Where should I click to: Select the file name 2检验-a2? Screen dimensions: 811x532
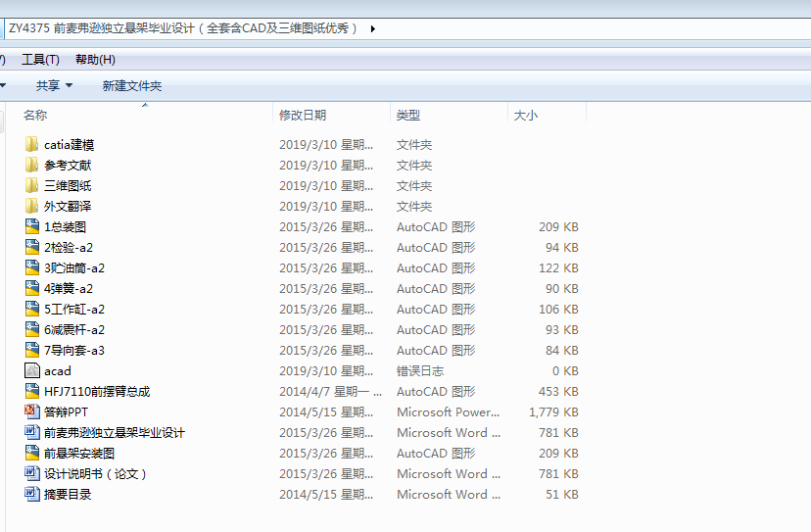click(x=69, y=247)
